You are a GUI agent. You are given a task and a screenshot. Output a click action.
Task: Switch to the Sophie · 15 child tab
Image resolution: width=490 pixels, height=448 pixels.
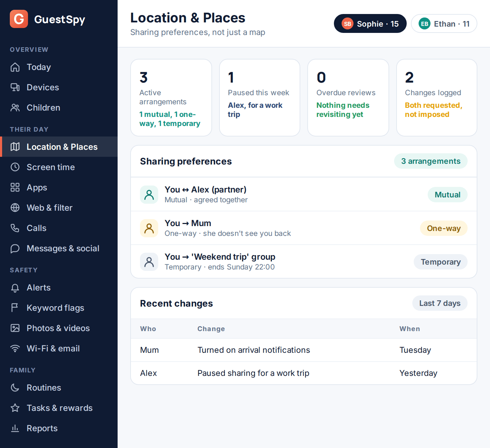coord(370,24)
